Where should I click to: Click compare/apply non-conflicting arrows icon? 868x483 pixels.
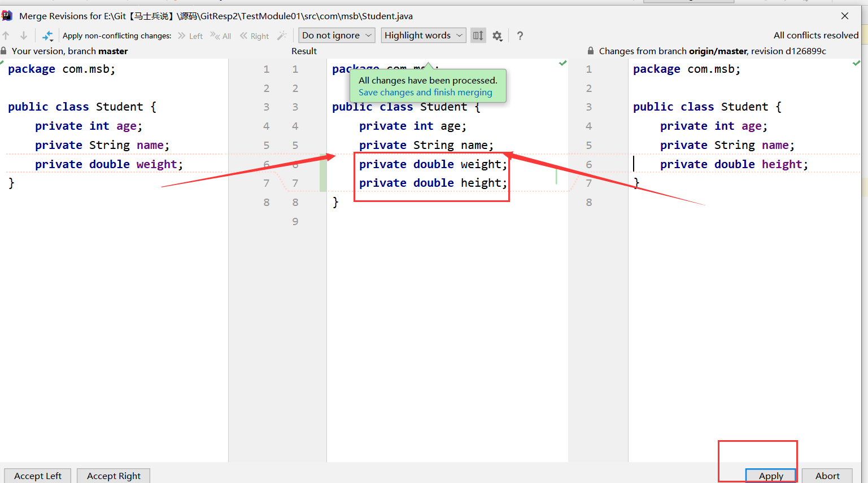[x=47, y=36]
